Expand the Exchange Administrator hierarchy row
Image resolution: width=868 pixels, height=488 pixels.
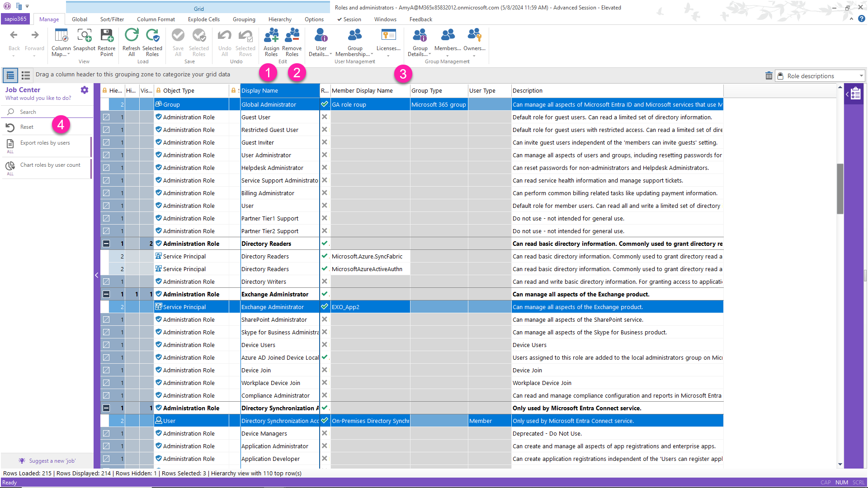[x=106, y=294]
